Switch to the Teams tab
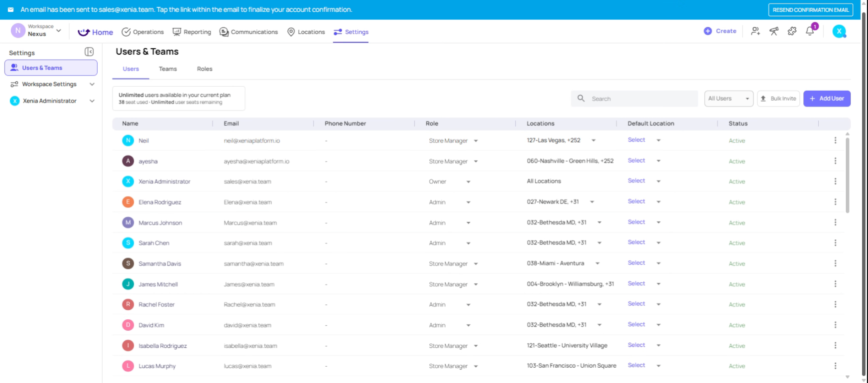The width and height of the screenshot is (868, 383). click(168, 69)
